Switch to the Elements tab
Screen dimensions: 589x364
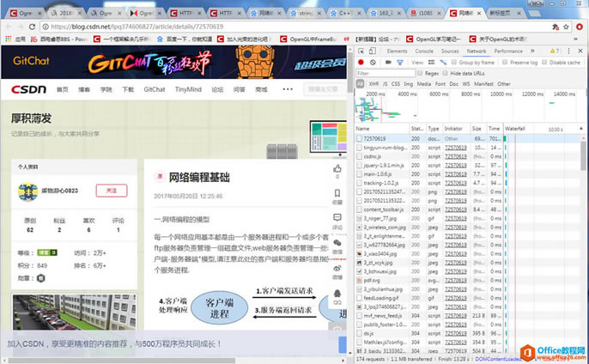(x=397, y=52)
